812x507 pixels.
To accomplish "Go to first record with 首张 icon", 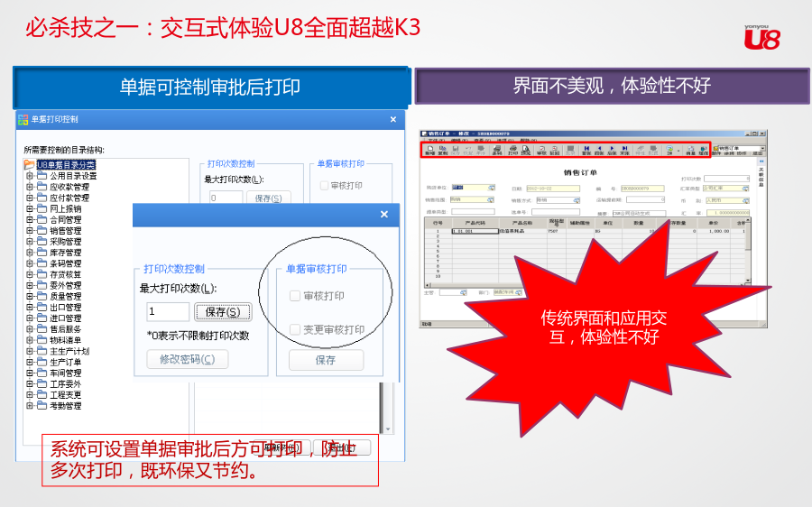I will coord(586,150).
